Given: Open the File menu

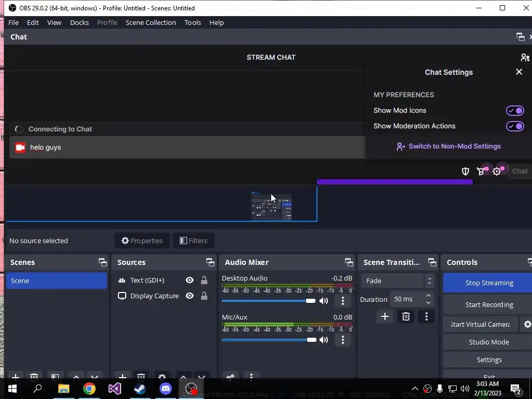Looking at the screenshot, I should point(13,22).
